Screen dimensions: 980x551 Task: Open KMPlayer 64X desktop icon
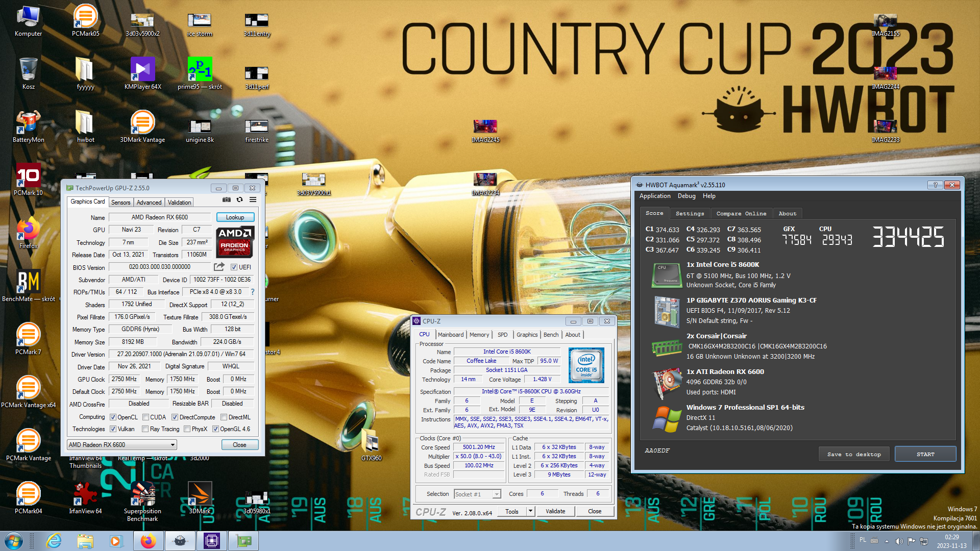click(142, 73)
